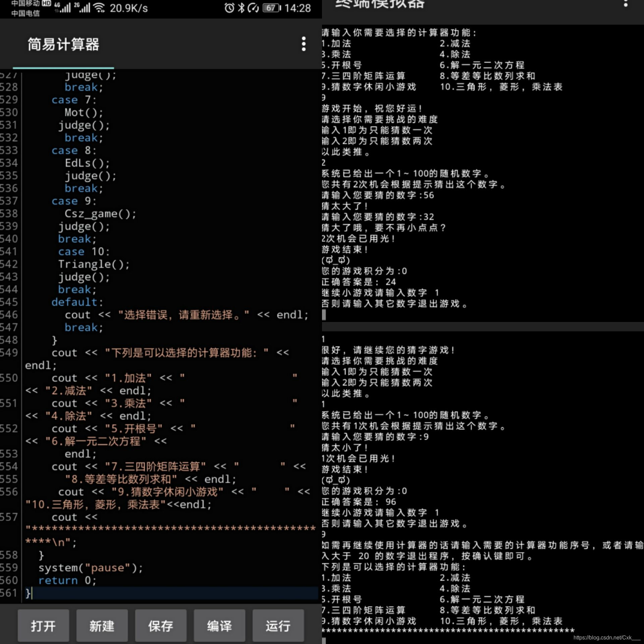Screen dimensions: 644x644
Task: Toggle Bluetooth off from the status bar
Action: click(241, 8)
